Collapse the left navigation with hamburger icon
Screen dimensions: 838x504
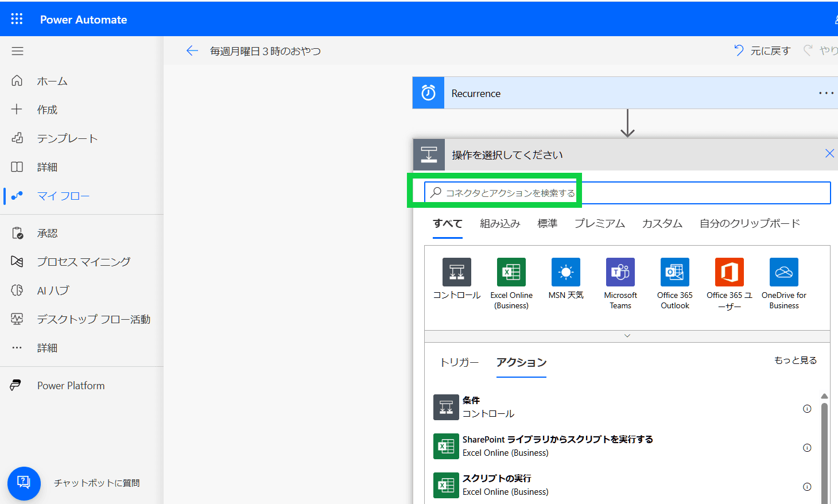pyautogui.click(x=17, y=51)
